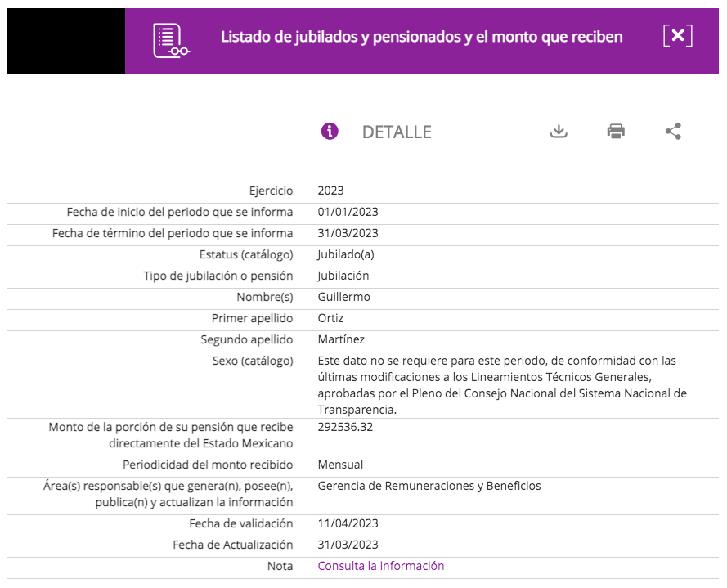The height and width of the screenshot is (588, 727).
Task: Click the period start date 01/01/2023
Action: point(348,212)
